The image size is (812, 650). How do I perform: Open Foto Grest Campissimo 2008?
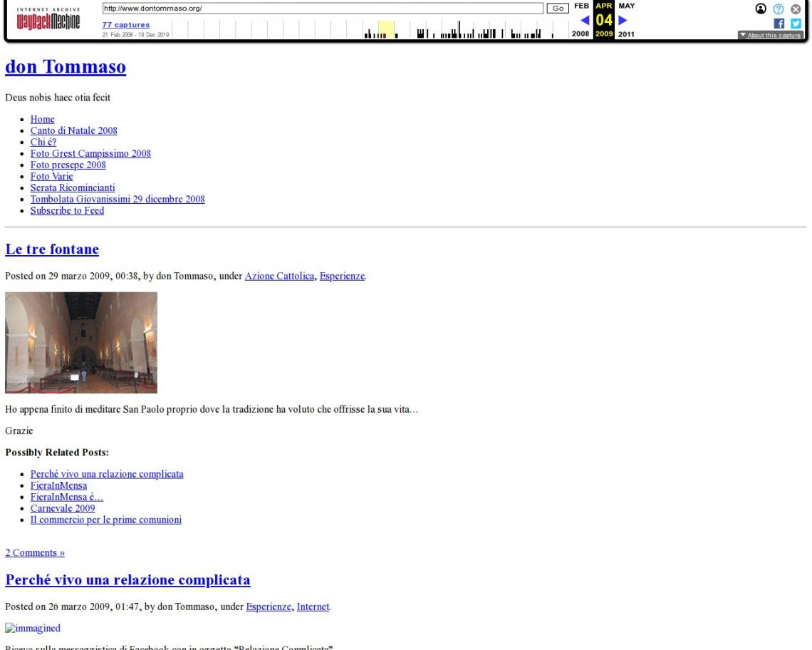click(90, 153)
